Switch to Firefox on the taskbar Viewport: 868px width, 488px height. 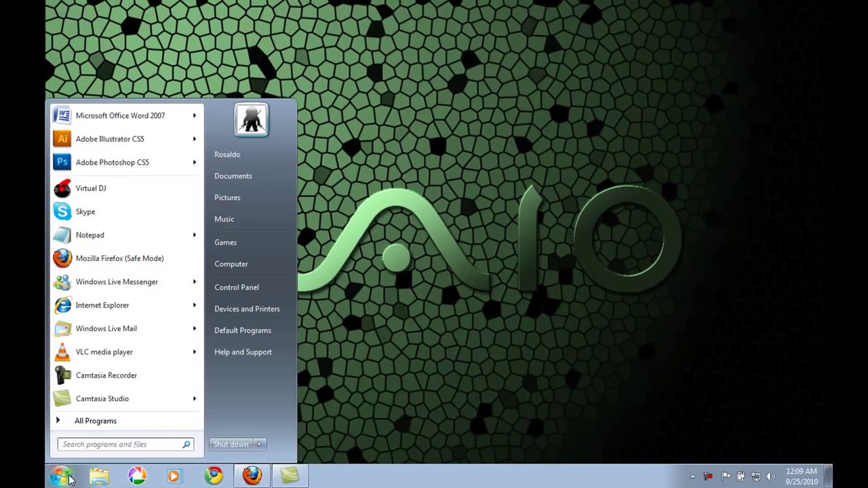point(252,476)
